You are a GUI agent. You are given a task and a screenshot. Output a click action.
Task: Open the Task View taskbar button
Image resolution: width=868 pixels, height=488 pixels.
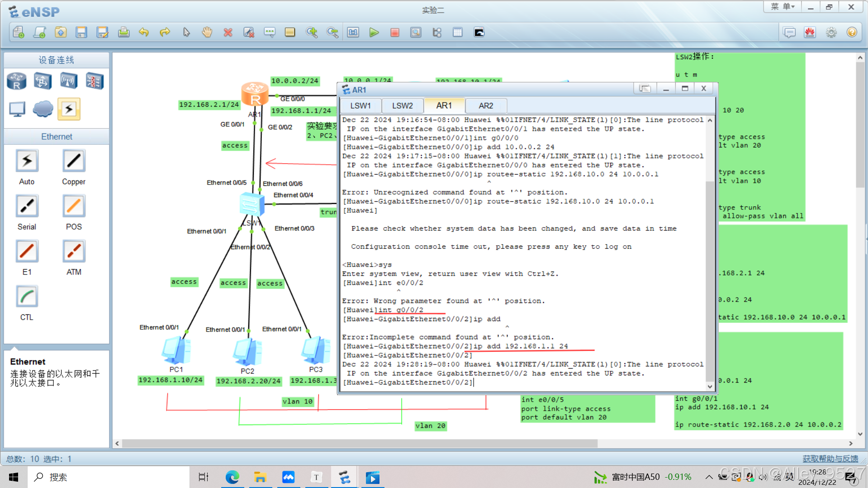pos(203,477)
